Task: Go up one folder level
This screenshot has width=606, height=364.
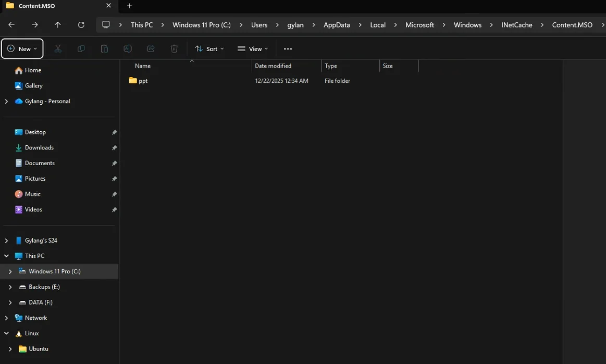Action: (x=58, y=24)
